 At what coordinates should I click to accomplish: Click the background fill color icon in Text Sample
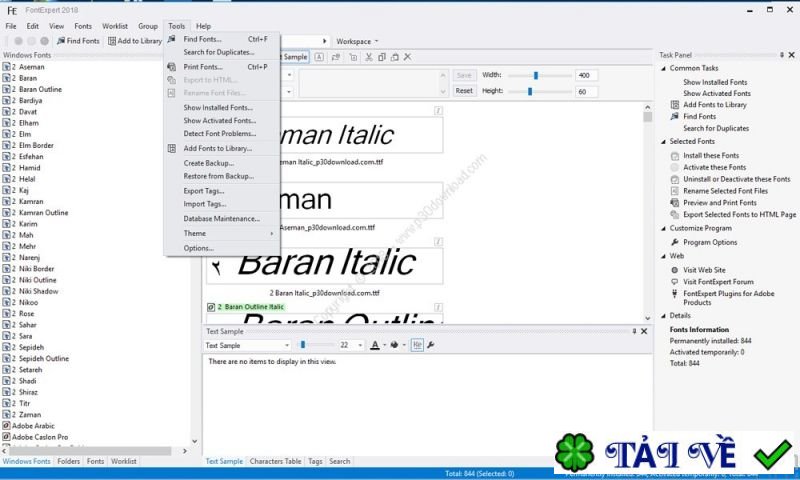click(x=394, y=345)
